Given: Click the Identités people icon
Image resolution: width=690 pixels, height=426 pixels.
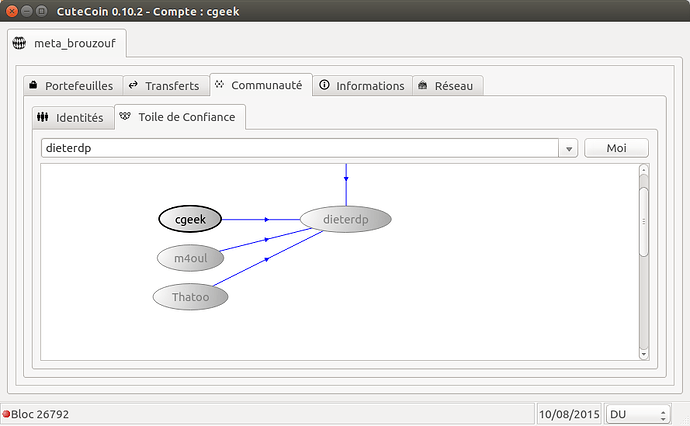Looking at the screenshot, I should (x=42, y=117).
